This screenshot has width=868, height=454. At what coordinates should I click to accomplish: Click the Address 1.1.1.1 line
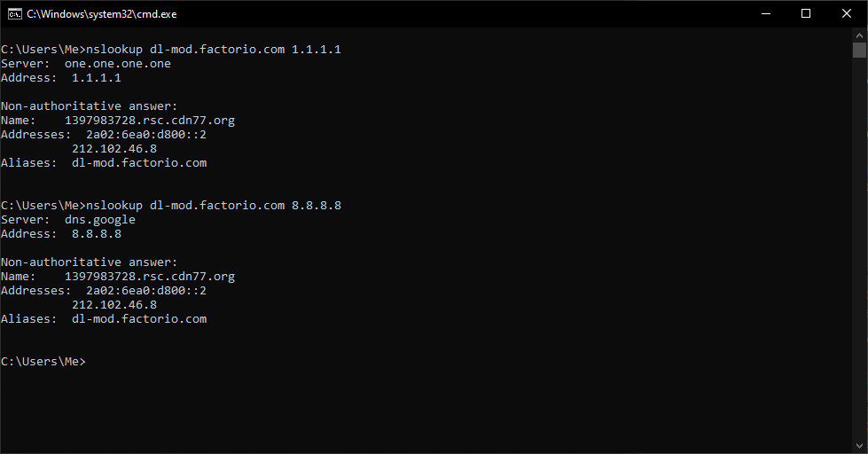tap(61, 77)
